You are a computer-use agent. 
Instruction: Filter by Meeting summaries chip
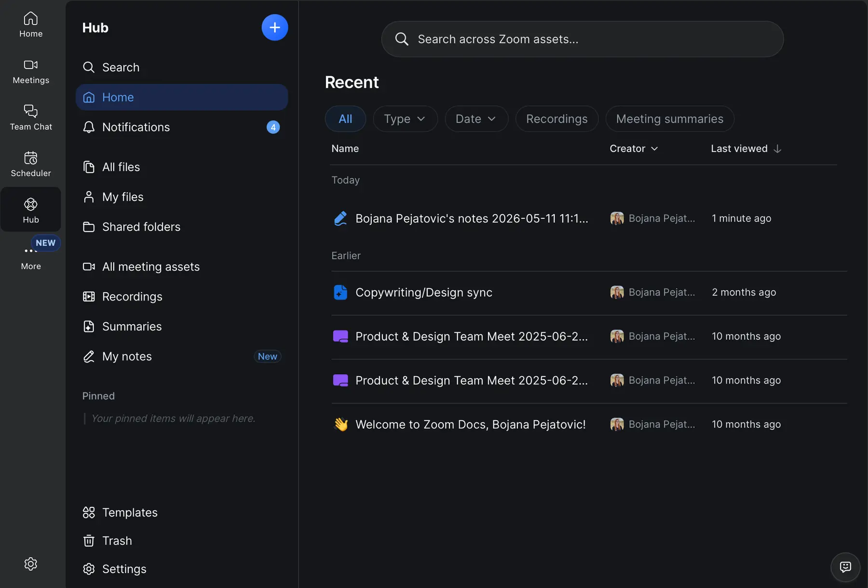670,119
